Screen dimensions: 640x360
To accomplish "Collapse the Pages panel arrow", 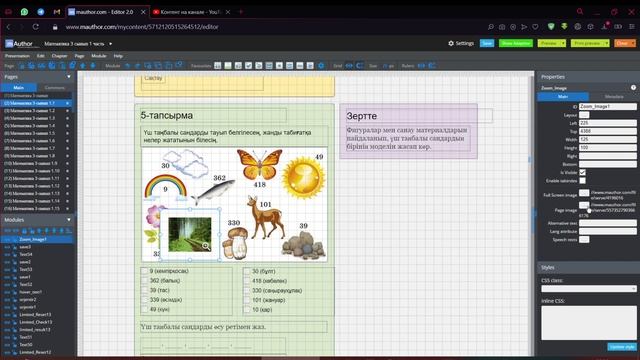I will click(x=69, y=77).
